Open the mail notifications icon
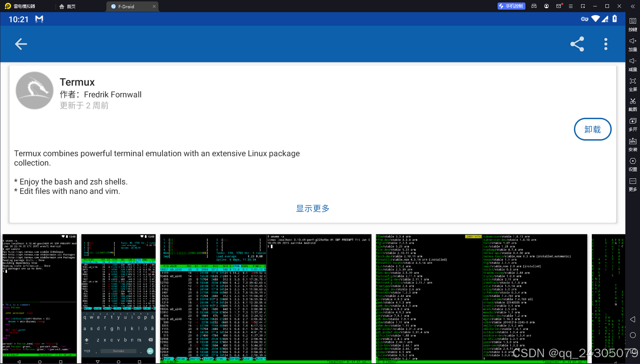This screenshot has height=364, width=640. tap(559, 6)
